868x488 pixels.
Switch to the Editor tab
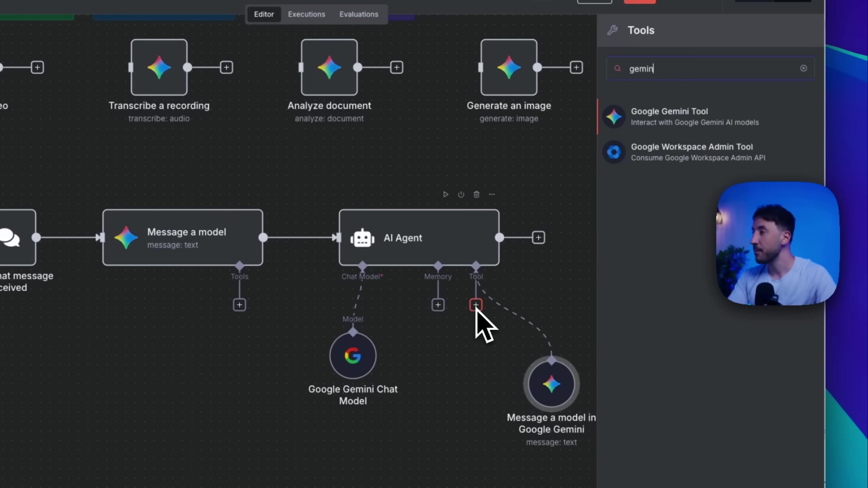point(264,14)
